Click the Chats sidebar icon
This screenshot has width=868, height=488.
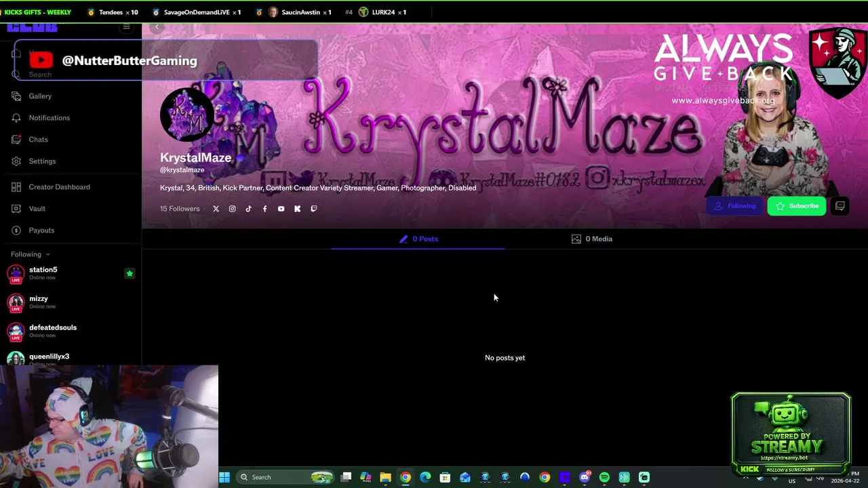tap(16, 140)
